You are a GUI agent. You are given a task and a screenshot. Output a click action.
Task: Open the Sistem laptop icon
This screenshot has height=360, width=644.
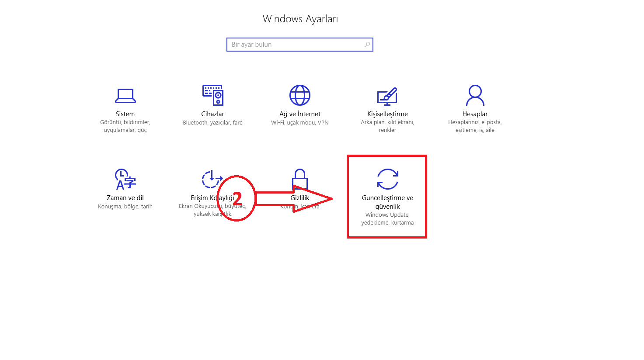[x=125, y=96]
